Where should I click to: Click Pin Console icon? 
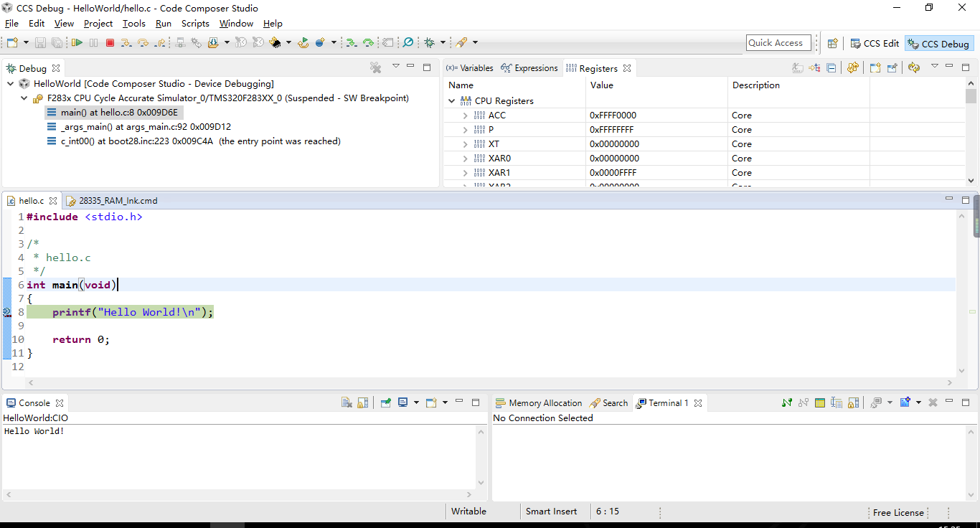coord(385,403)
